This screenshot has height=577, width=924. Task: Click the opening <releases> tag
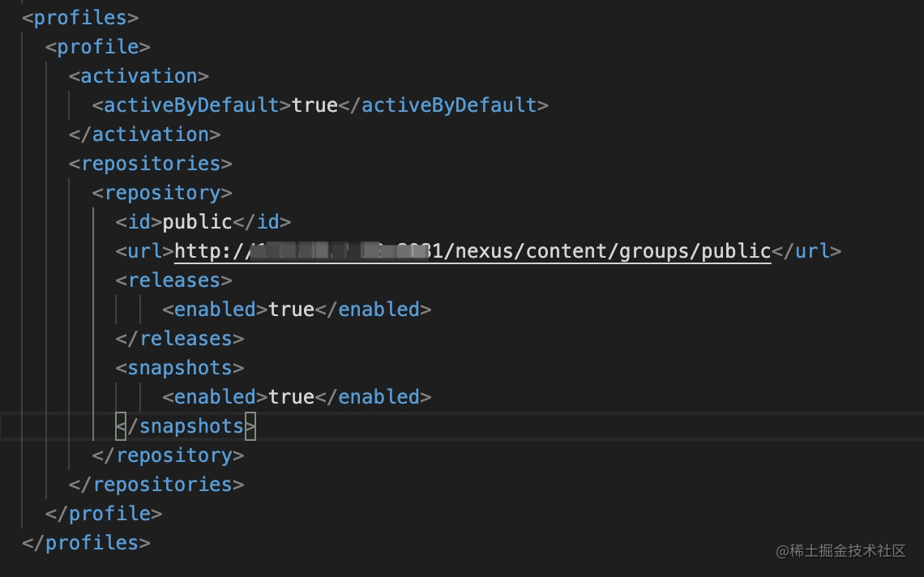click(173, 280)
